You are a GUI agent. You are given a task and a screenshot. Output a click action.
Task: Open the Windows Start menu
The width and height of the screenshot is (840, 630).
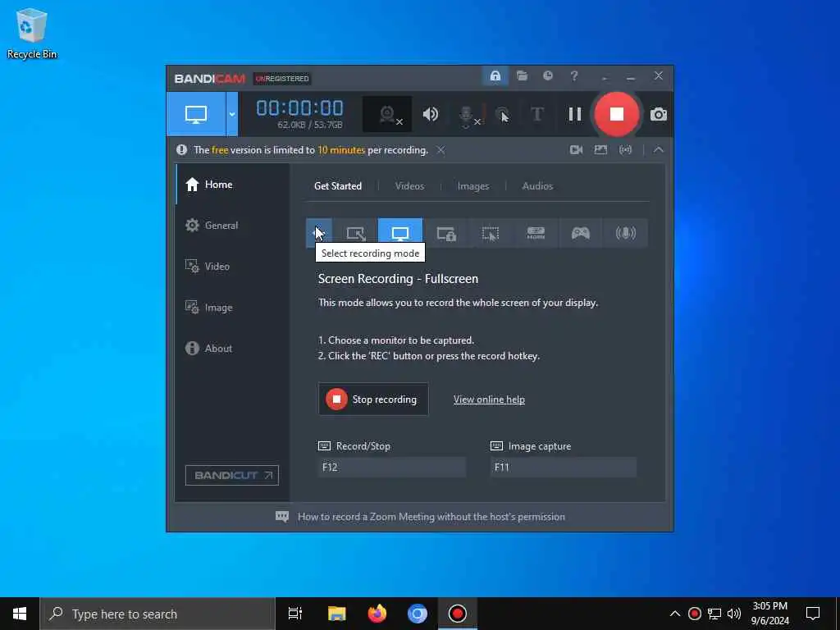pyautogui.click(x=20, y=614)
